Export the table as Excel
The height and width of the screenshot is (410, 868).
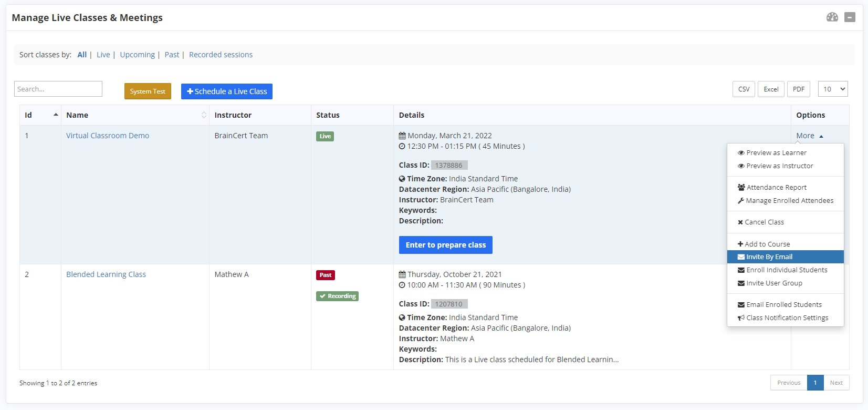click(771, 89)
